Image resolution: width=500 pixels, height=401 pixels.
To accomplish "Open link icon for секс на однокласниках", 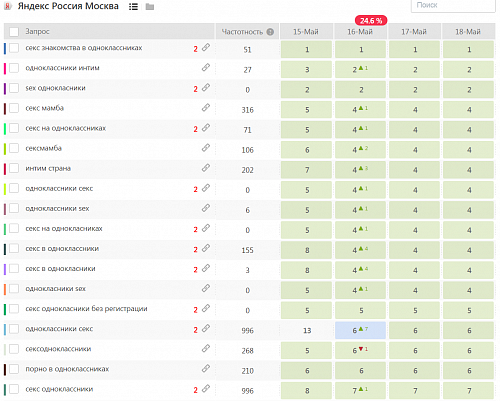I will pyautogui.click(x=206, y=228).
